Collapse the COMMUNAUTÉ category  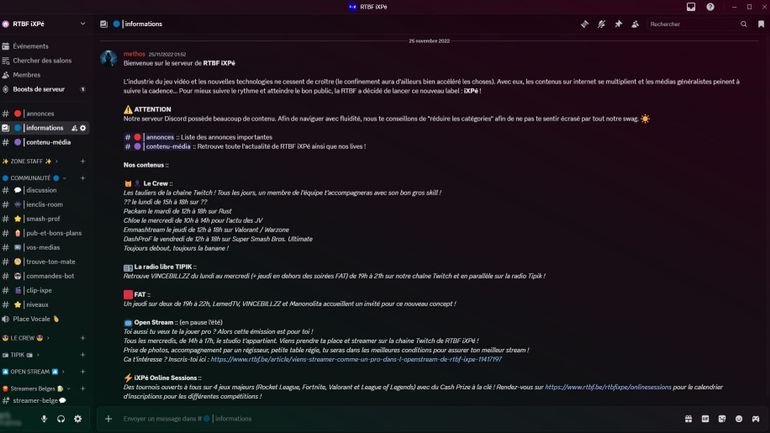[x=32, y=178]
